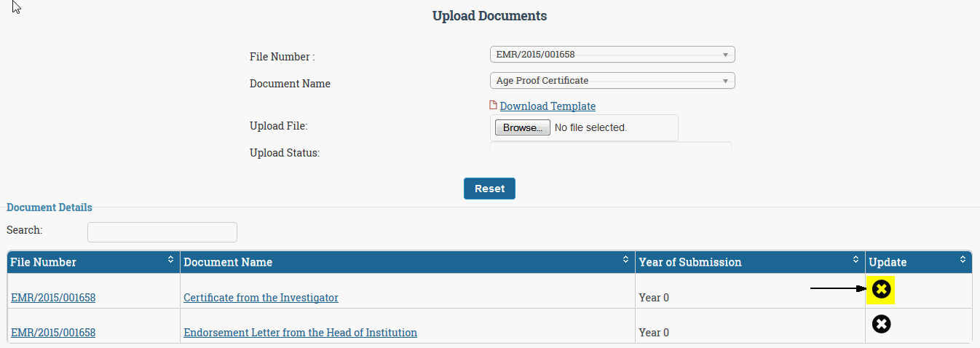The width and height of the screenshot is (980, 348).
Task: Open the File Number dropdown
Action: tap(612, 55)
